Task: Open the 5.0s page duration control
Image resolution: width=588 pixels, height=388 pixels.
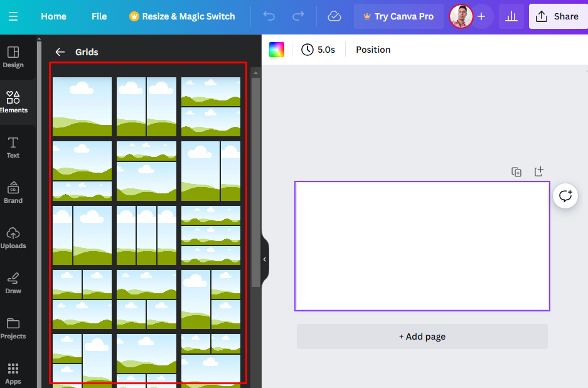Action: [318, 49]
